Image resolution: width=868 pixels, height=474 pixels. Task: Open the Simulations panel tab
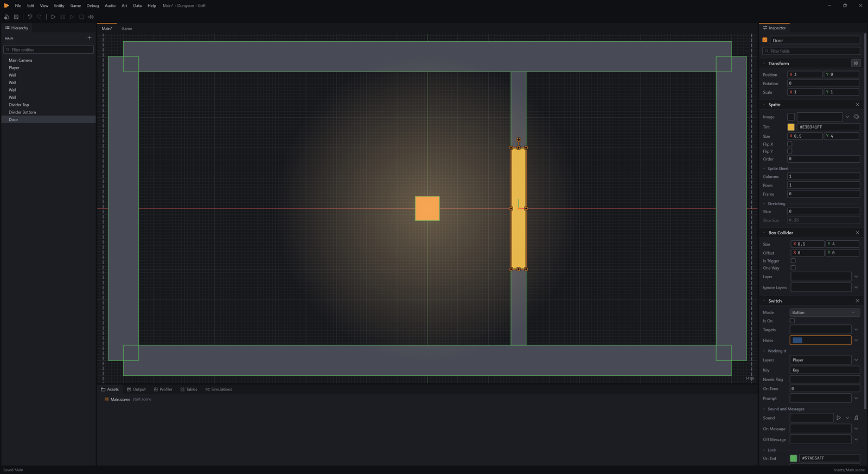coord(219,389)
